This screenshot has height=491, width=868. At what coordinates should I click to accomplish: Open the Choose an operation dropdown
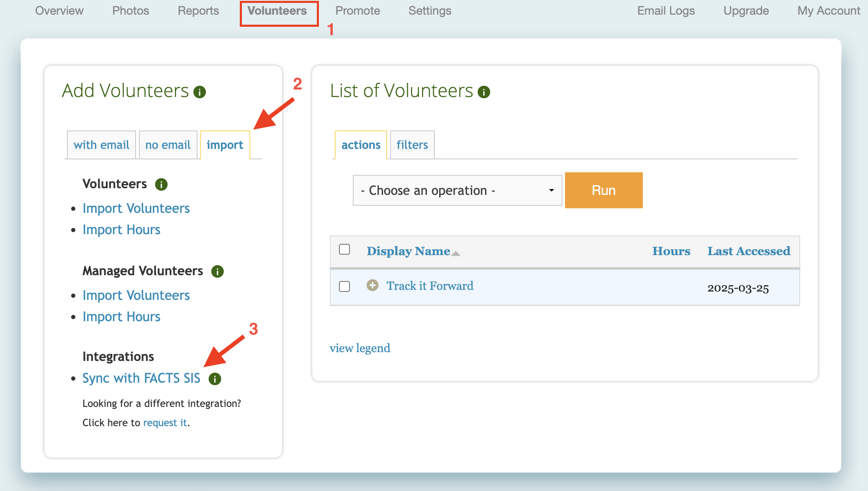[457, 191]
